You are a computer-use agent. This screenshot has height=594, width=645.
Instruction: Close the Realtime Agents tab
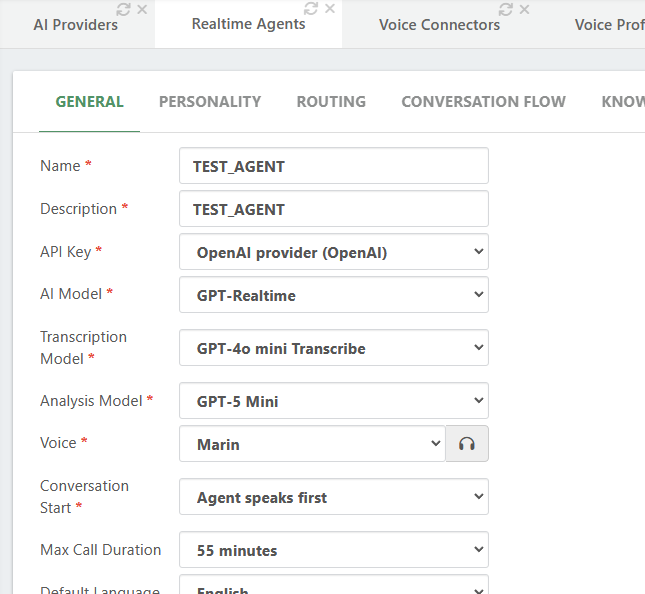coord(330,8)
